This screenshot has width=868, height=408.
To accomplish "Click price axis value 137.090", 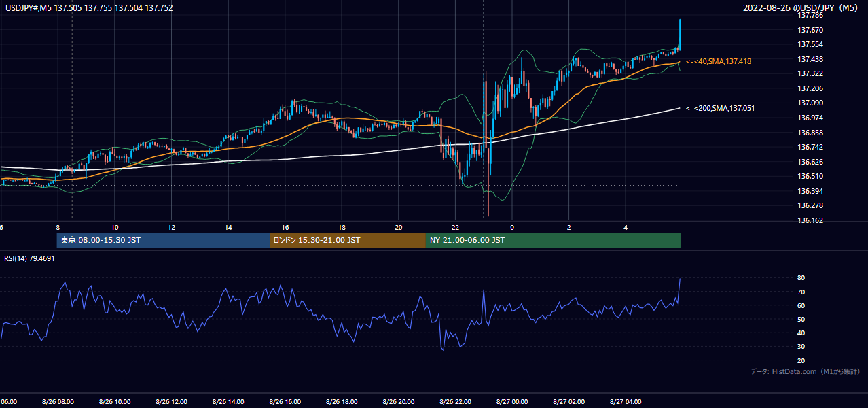I will tap(810, 103).
